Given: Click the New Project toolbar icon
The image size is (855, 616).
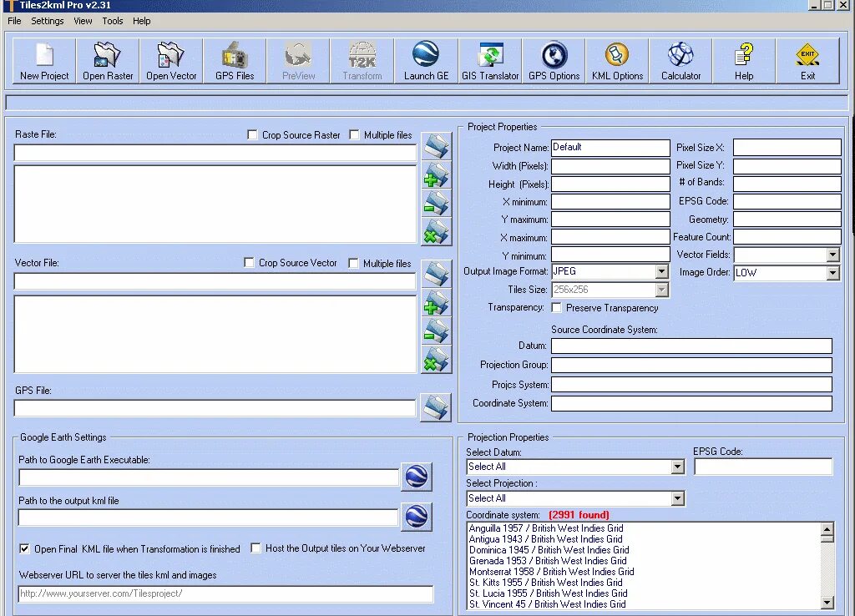Looking at the screenshot, I should [x=44, y=60].
